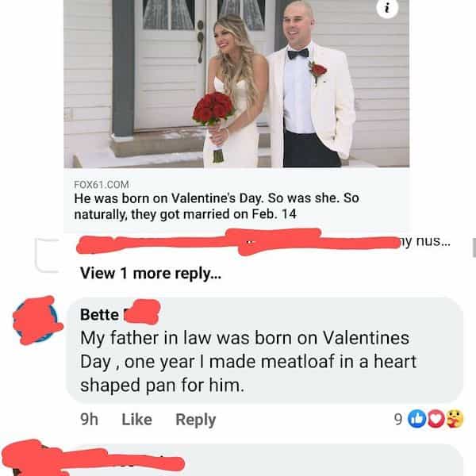Click the care emoji reaction icon
476x476 pixels.
455,420
